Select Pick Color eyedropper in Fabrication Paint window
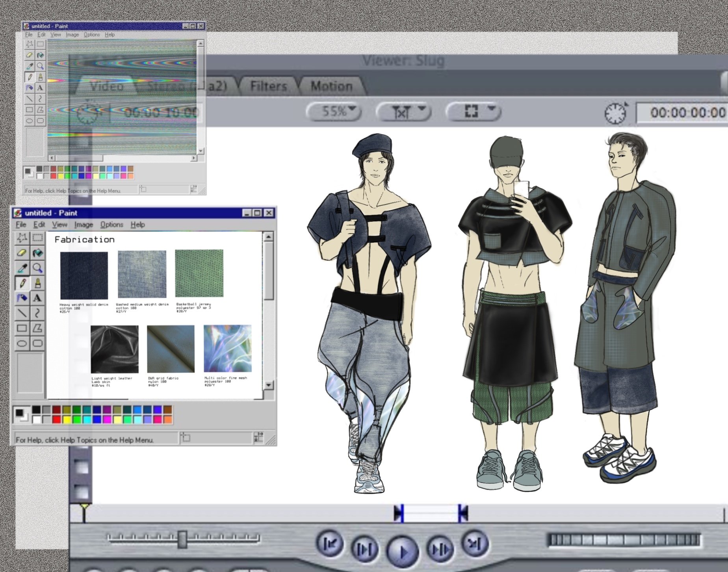728x572 pixels. [22, 268]
